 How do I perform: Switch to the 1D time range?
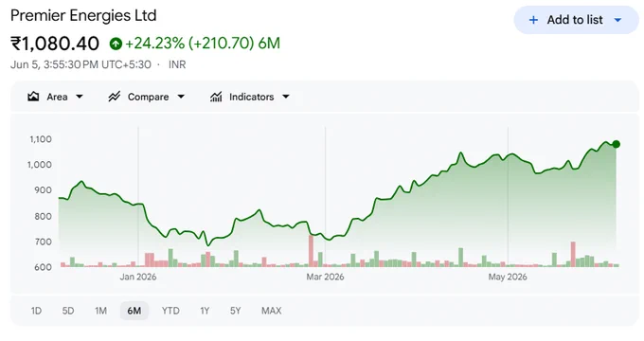36,311
